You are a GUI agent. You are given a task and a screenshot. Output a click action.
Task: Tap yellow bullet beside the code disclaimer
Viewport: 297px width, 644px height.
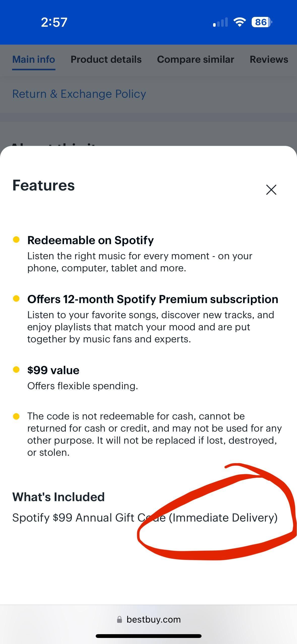pyautogui.click(x=16, y=416)
